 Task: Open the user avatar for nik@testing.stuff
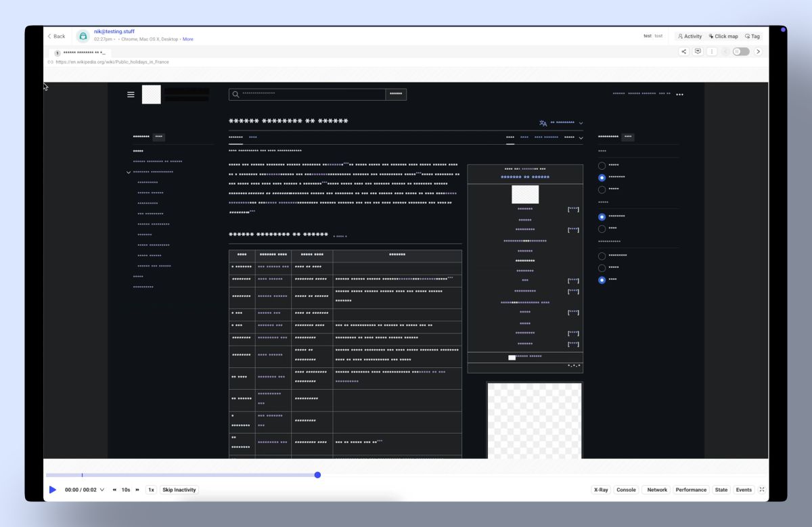(83, 36)
